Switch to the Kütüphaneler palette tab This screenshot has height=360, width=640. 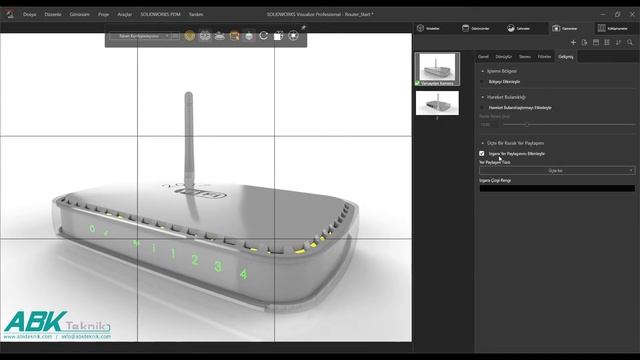pos(613,28)
